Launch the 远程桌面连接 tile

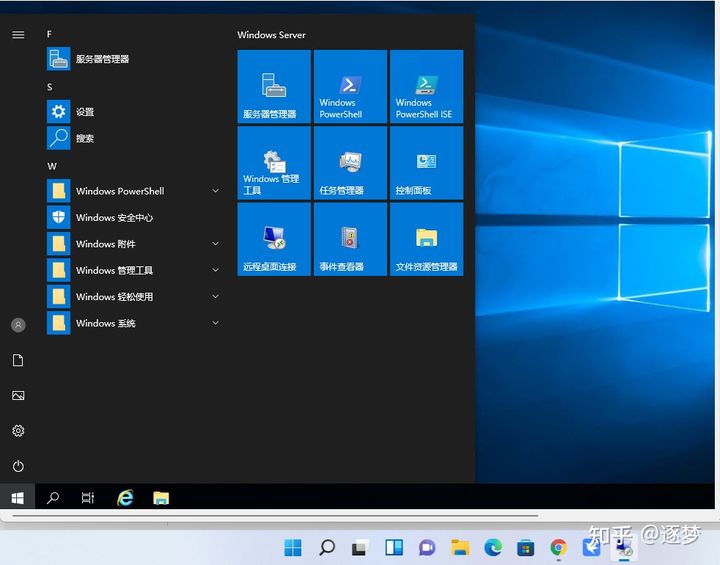(x=274, y=239)
